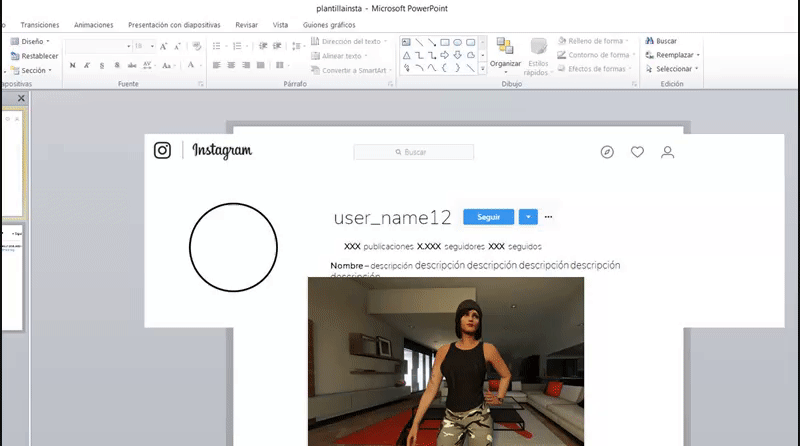Click the Increase Font Size icon
Screen dimensions: 800x446
[163, 46]
